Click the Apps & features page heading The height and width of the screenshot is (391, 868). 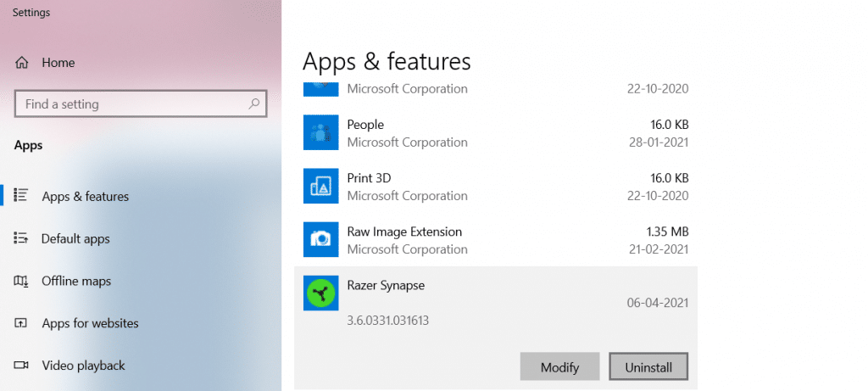(387, 61)
